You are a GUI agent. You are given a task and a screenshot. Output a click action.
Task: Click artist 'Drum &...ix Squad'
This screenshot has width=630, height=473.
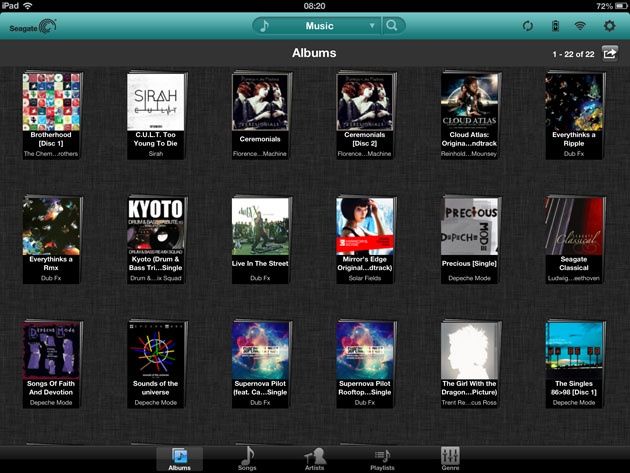pos(155,278)
